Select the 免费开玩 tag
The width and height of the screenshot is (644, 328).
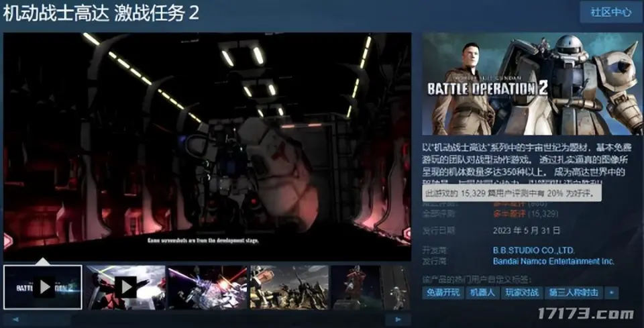click(x=442, y=293)
